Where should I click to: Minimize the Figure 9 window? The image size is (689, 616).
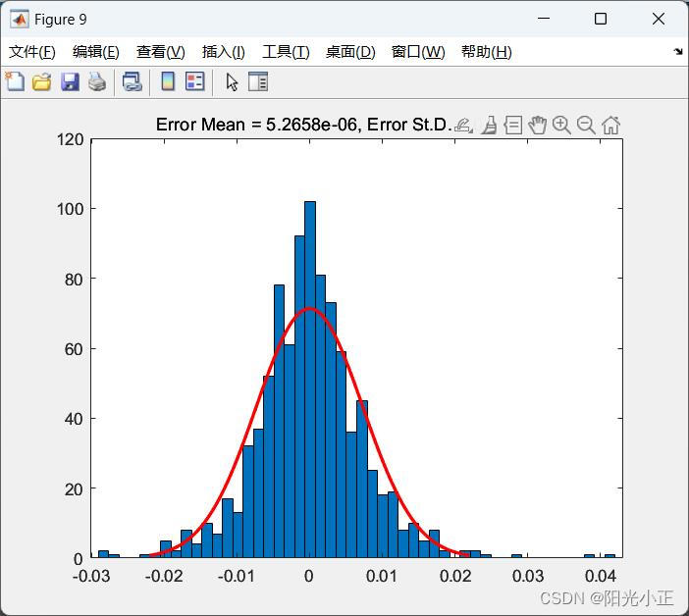(x=544, y=19)
